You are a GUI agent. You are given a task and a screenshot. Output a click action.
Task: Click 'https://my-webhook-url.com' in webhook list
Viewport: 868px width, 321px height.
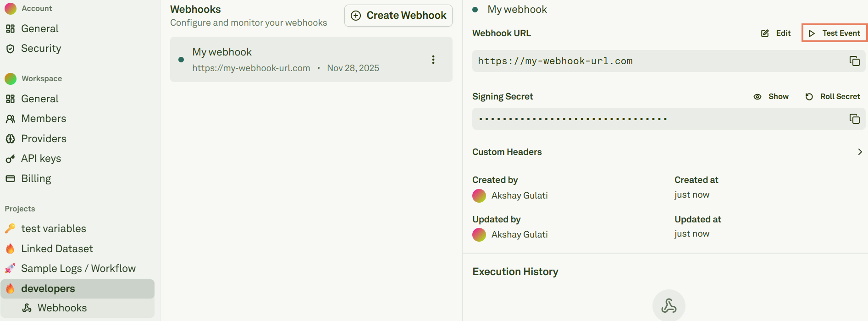(x=251, y=68)
